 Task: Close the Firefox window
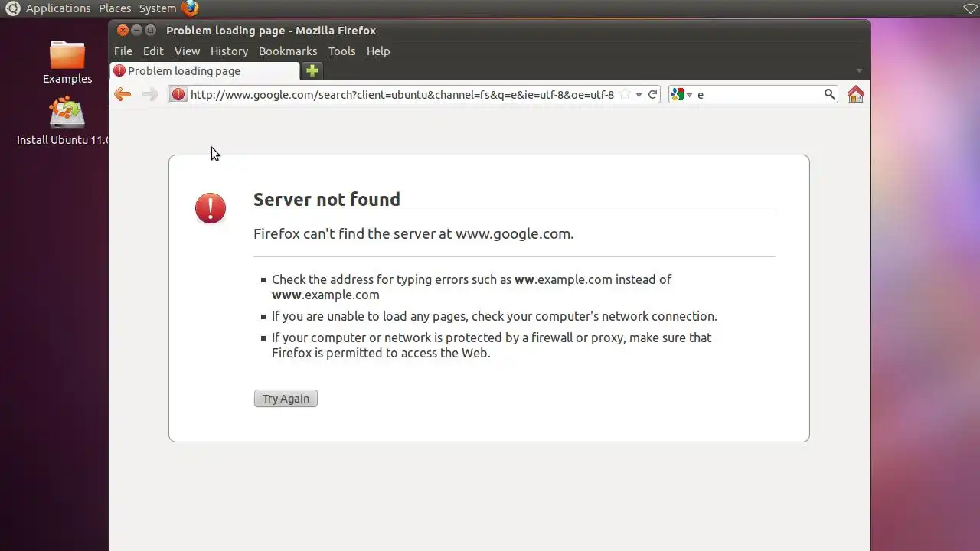(x=122, y=31)
